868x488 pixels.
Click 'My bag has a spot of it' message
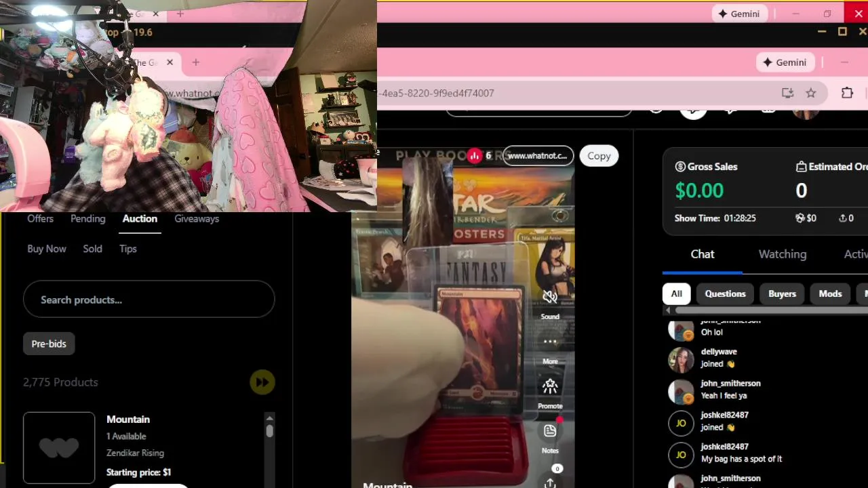(x=741, y=459)
